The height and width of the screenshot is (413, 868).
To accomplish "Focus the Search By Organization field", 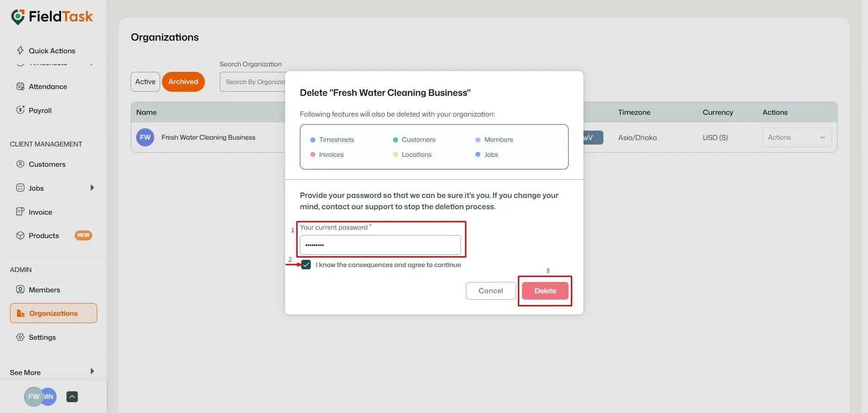I will [x=253, y=82].
